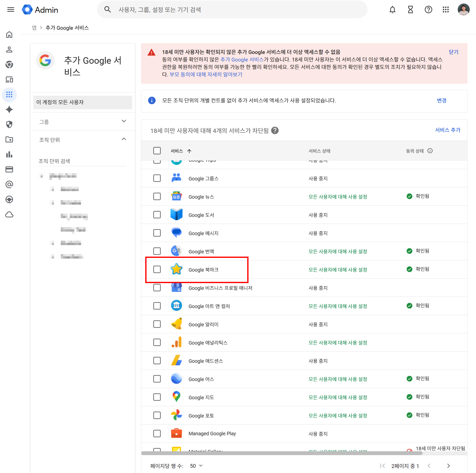
Task: Open notifications bell
Action: [x=392, y=10]
